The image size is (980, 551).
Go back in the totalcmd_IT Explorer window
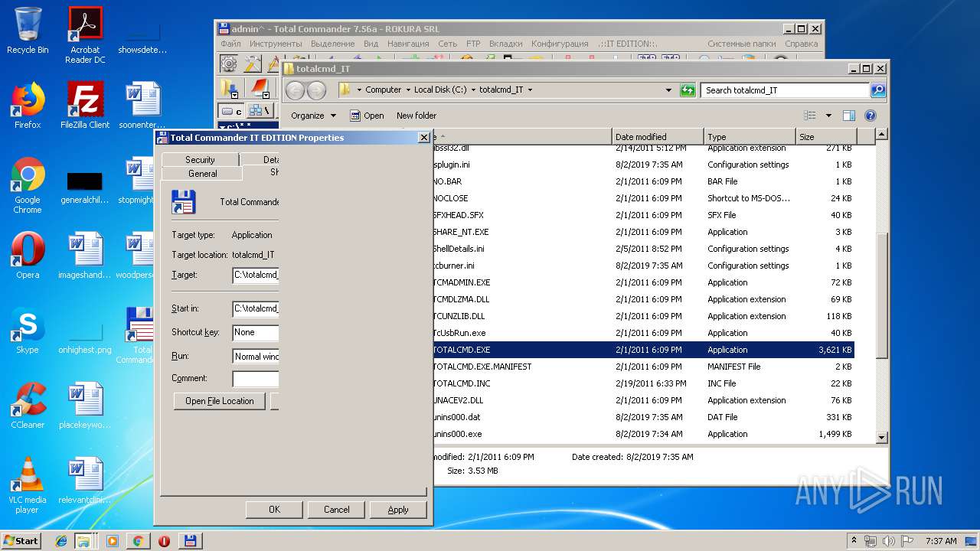pyautogui.click(x=295, y=90)
